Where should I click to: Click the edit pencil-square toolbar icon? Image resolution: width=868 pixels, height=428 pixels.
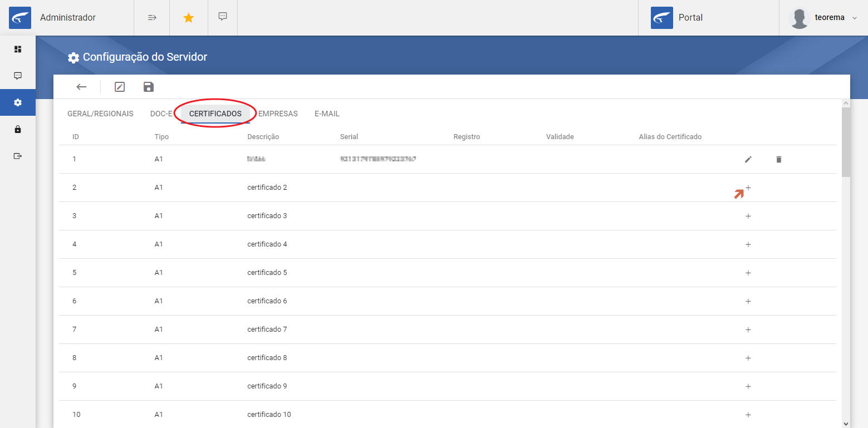120,87
